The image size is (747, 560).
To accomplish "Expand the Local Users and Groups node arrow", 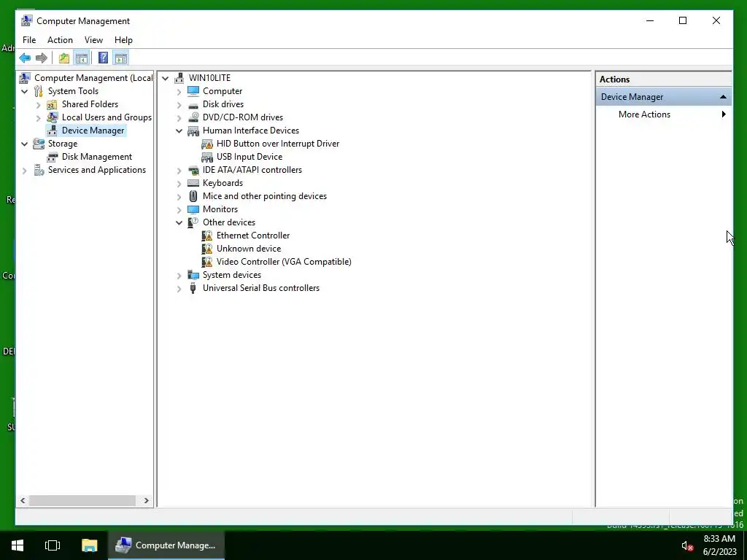I will pos(39,117).
